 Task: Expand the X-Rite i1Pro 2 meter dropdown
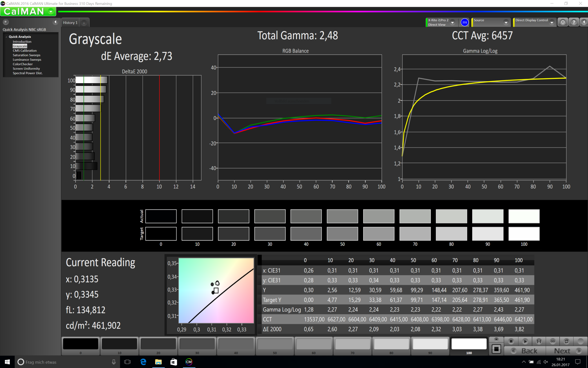pos(452,22)
